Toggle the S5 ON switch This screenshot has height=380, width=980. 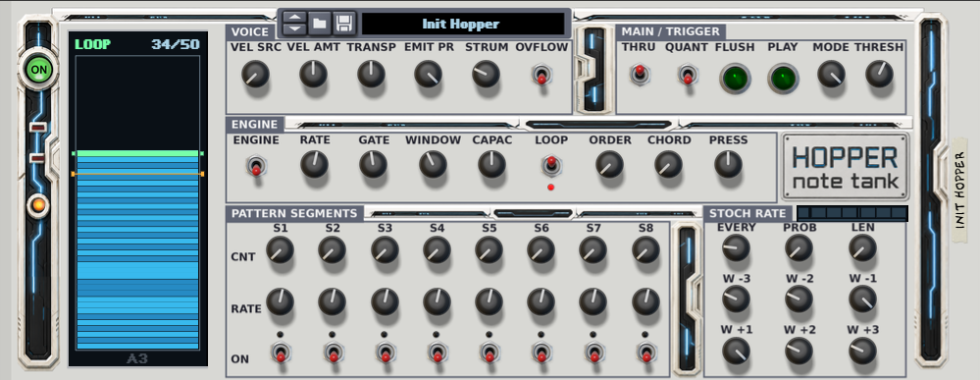490,353
